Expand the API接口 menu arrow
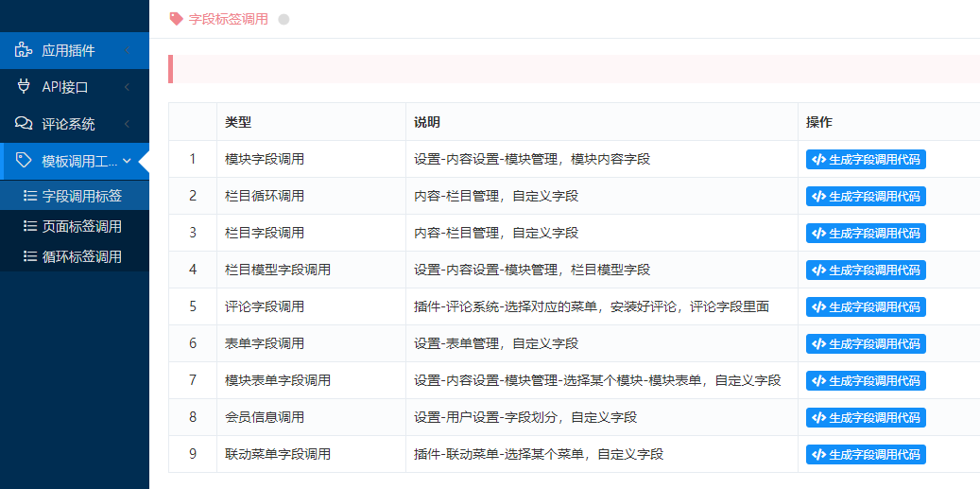 coord(127,88)
